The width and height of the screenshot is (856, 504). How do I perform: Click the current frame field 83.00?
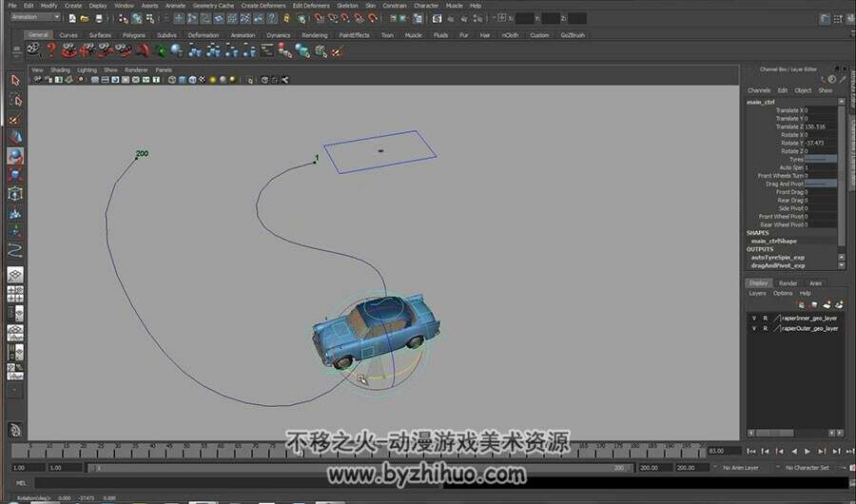[723, 451]
